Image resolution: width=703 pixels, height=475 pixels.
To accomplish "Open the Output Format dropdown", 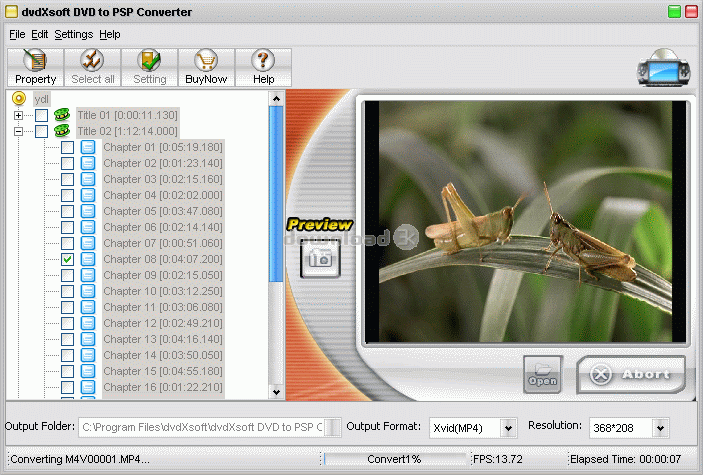I will (508, 428).
